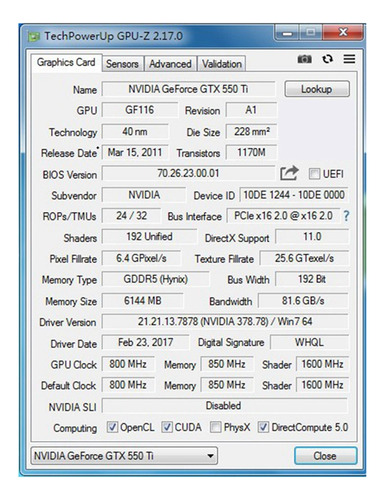Screen dimensions: 384x500
Task: Open the Validation tab
Action: pos(222,64)
